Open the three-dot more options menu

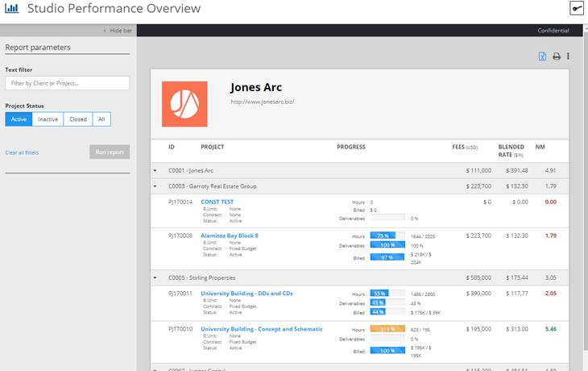568,56
